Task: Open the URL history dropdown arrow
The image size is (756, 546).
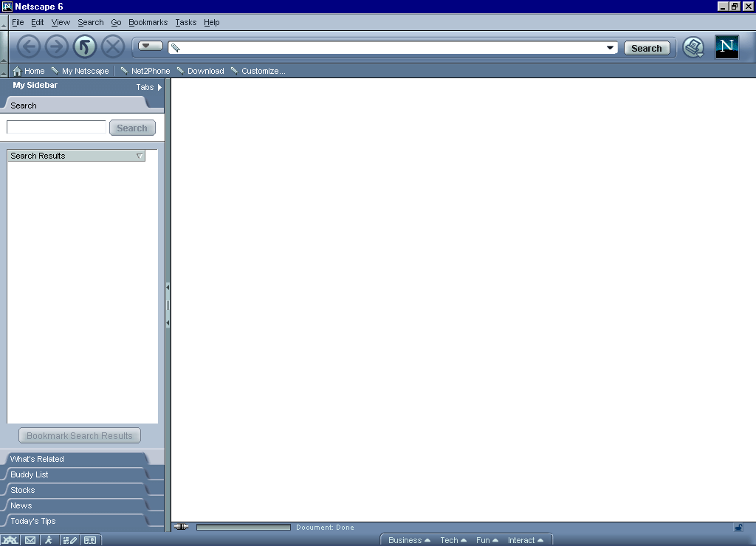Action: (610, 48)
